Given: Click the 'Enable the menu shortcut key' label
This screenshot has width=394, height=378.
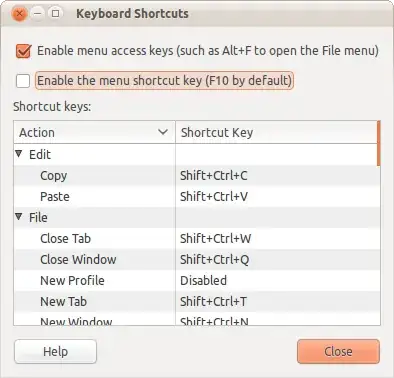Looking at the screenshot, I should pos(164,81).
